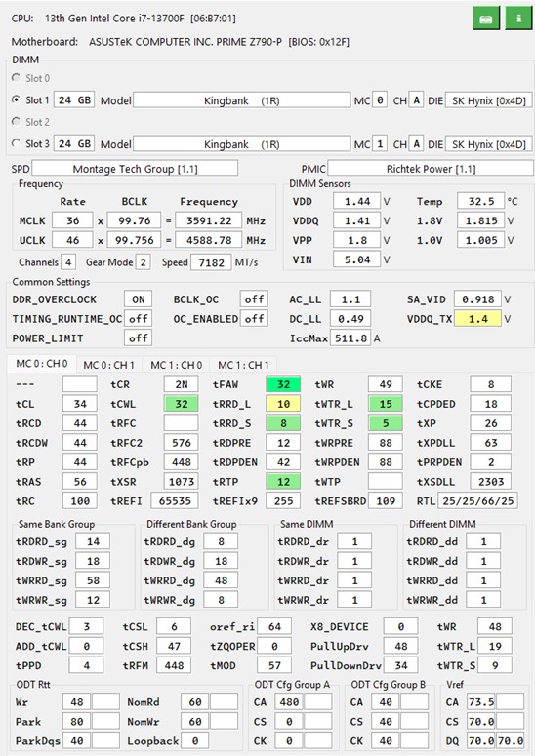Click the tRFC2 value 576
Screen dimensions: 535x756
182,443
